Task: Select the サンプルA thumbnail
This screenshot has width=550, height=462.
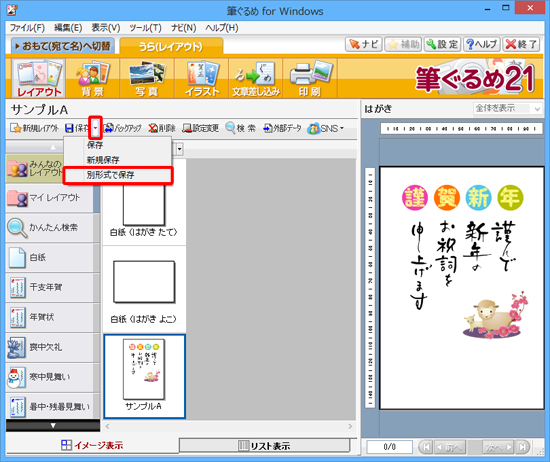Action: 145,376
